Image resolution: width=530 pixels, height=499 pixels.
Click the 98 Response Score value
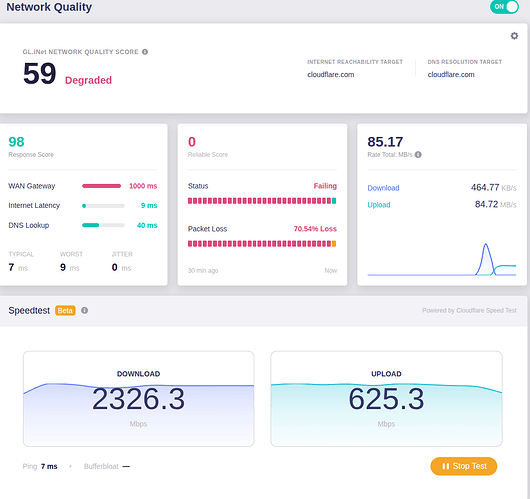tap(16, 142)
